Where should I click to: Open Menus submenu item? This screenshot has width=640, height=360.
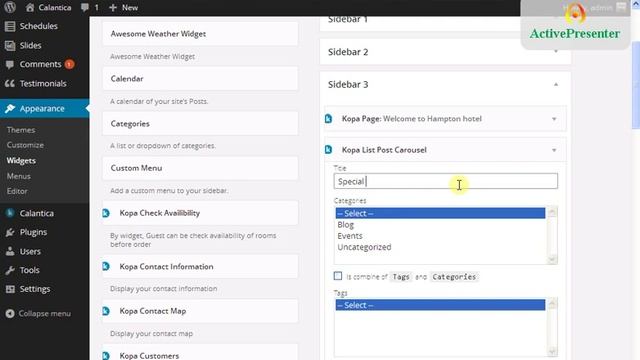coord(18,176)
